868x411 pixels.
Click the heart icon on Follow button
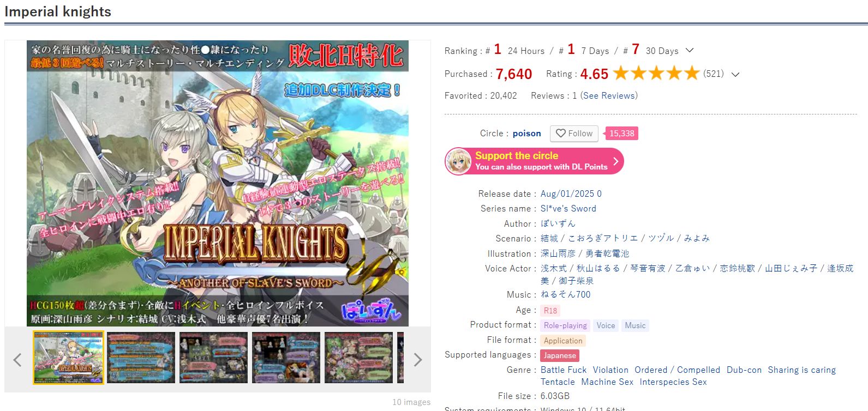tap(560, 134)
